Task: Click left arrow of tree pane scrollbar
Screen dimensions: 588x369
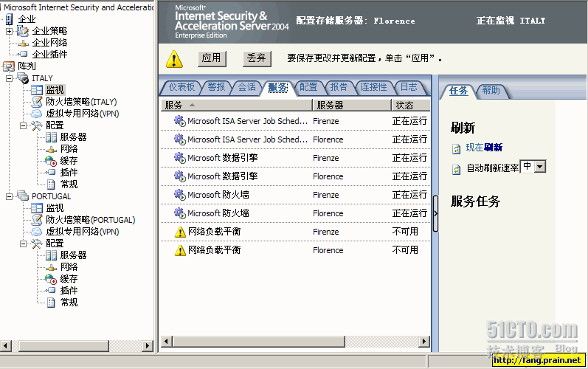Action: click(6, 345)
